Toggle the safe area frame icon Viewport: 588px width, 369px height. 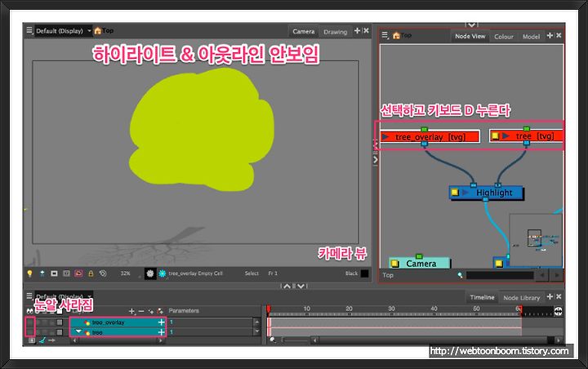tap(54, 273)
